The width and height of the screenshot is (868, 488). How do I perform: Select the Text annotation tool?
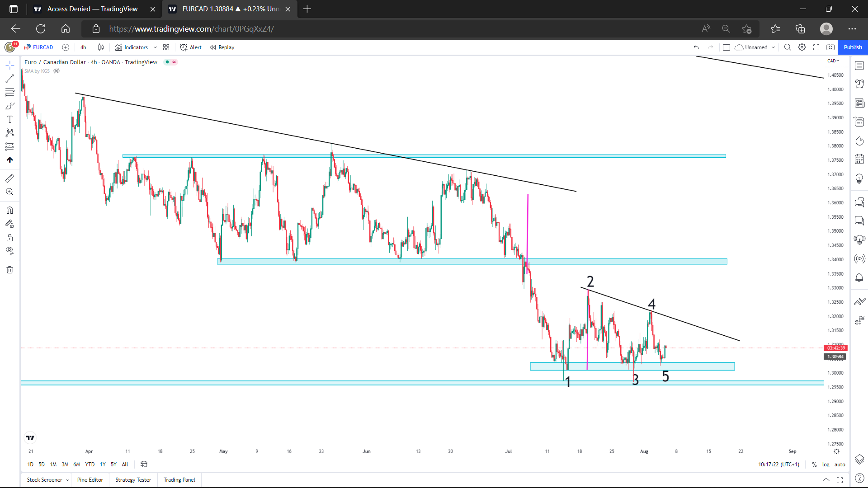9,118
